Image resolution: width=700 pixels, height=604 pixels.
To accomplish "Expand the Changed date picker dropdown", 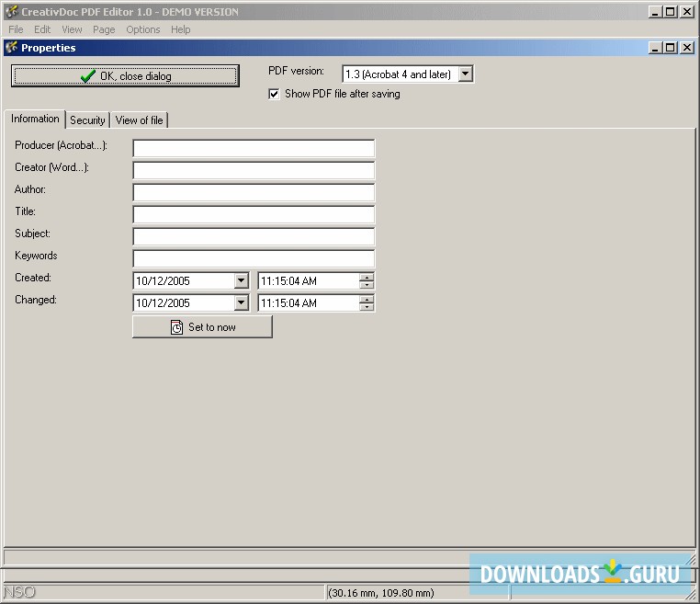I will point(241,302).
